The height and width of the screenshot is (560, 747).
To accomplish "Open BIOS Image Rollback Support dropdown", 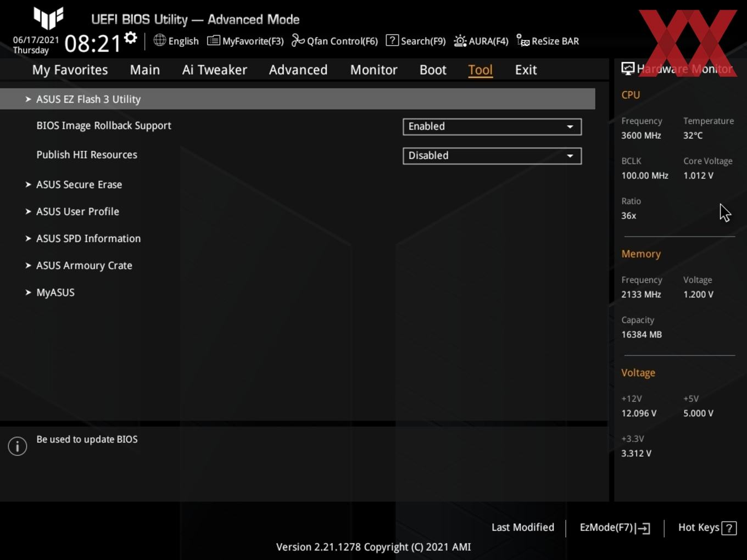I will point(492,126).
